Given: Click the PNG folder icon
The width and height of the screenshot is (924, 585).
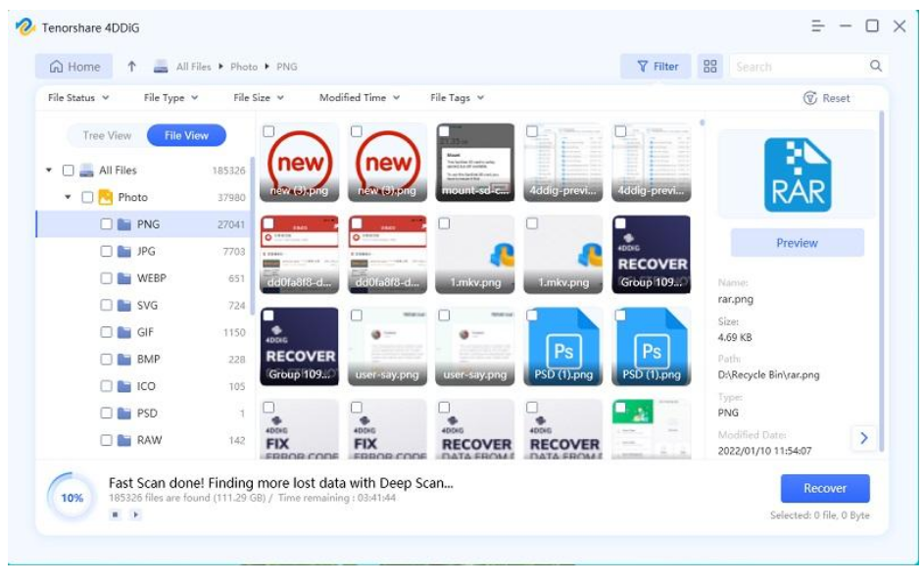Looking at the screenshot, I should [x=123, y=224].
